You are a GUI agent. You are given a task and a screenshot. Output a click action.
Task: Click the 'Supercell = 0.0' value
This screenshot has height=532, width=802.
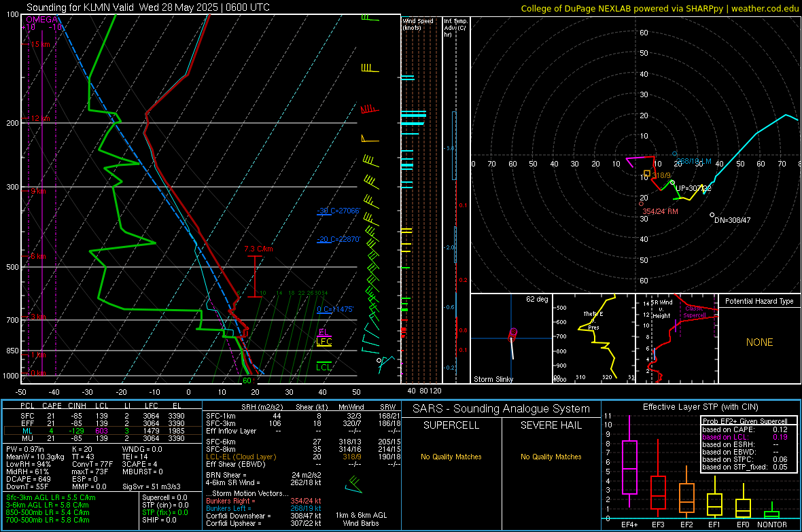coord(164,497)
